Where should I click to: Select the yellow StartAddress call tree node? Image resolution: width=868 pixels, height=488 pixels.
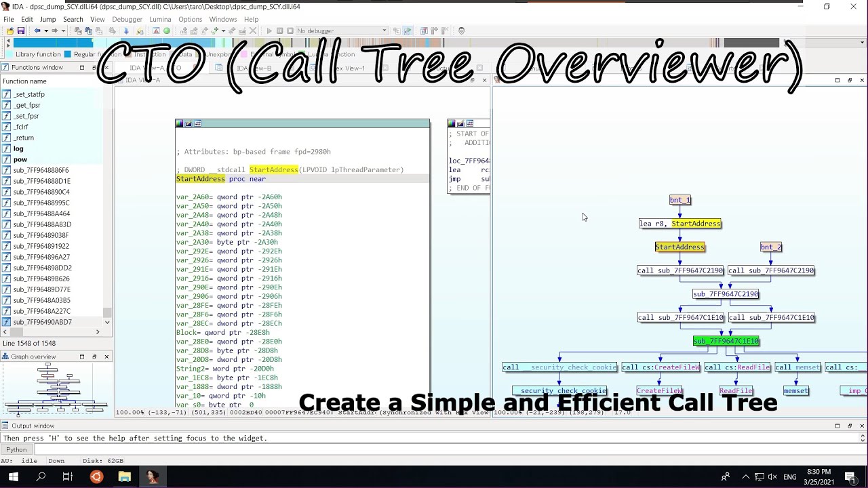(680, 247)
